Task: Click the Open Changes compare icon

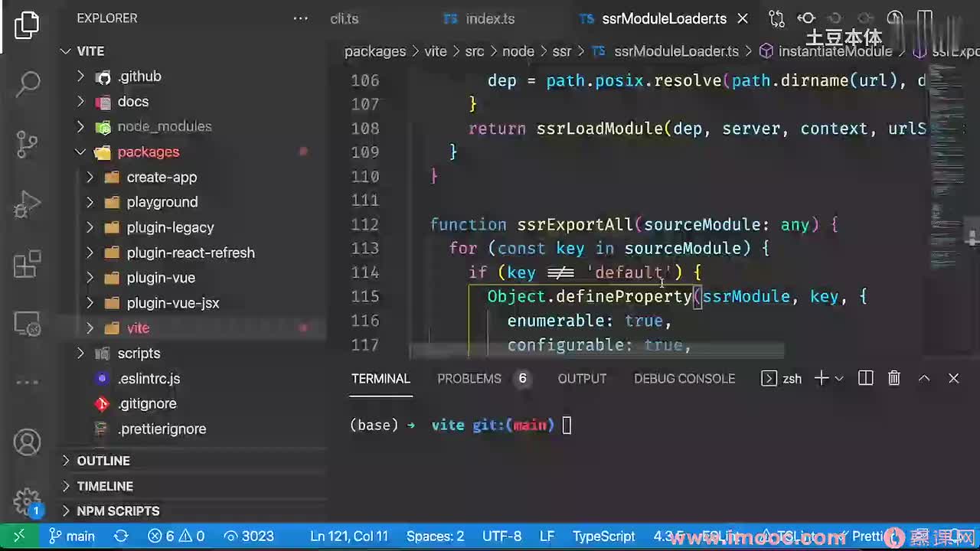Action: 776,18
